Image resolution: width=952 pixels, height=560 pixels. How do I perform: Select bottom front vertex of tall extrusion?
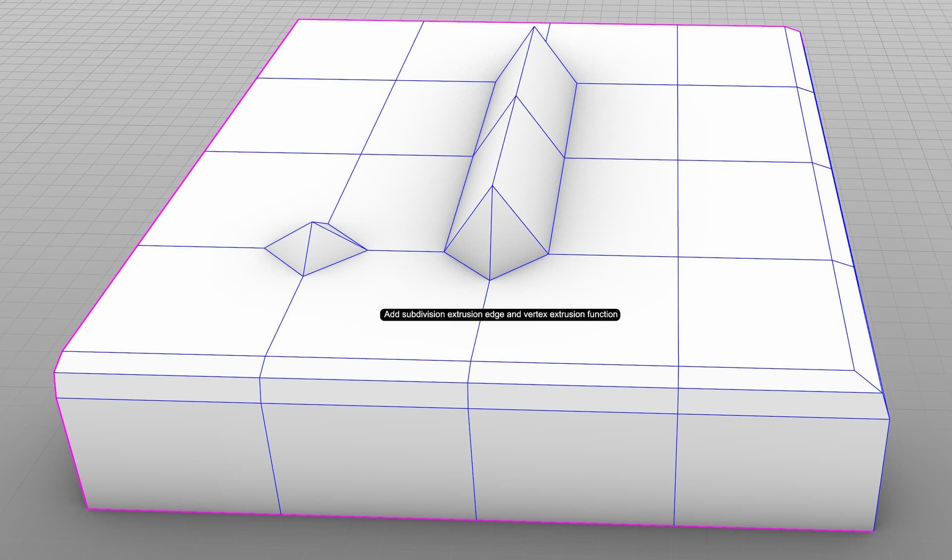(x=490, y=280)
